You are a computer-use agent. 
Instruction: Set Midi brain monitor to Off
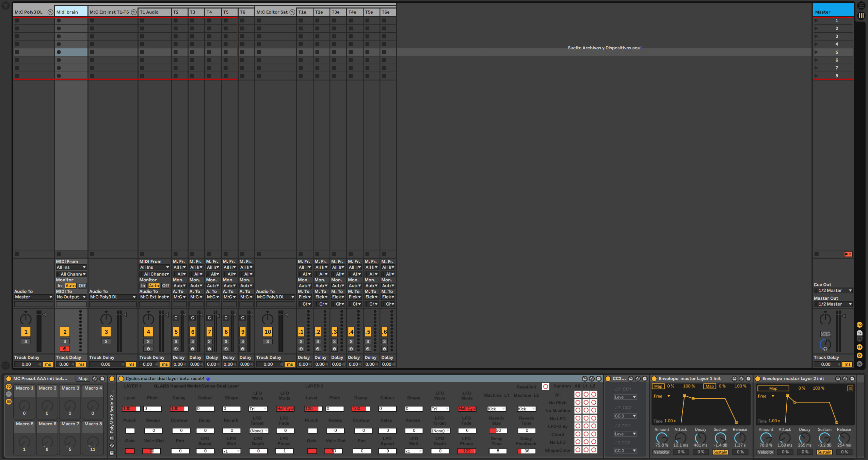[82, 286]
